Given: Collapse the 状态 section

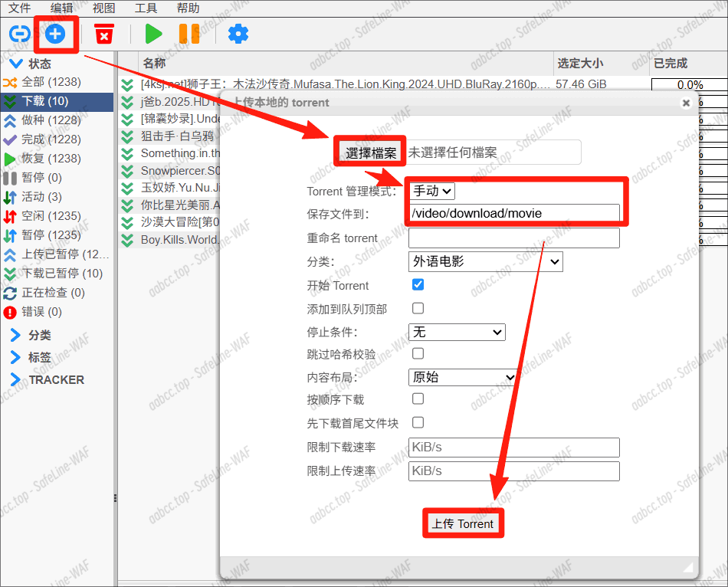Looking at the screenshot, I should coord(16,63).
